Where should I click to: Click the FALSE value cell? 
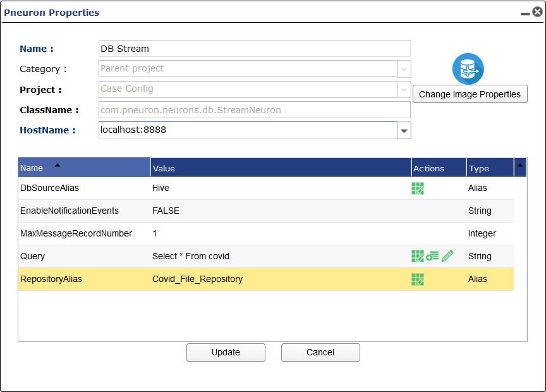[166, 211]
